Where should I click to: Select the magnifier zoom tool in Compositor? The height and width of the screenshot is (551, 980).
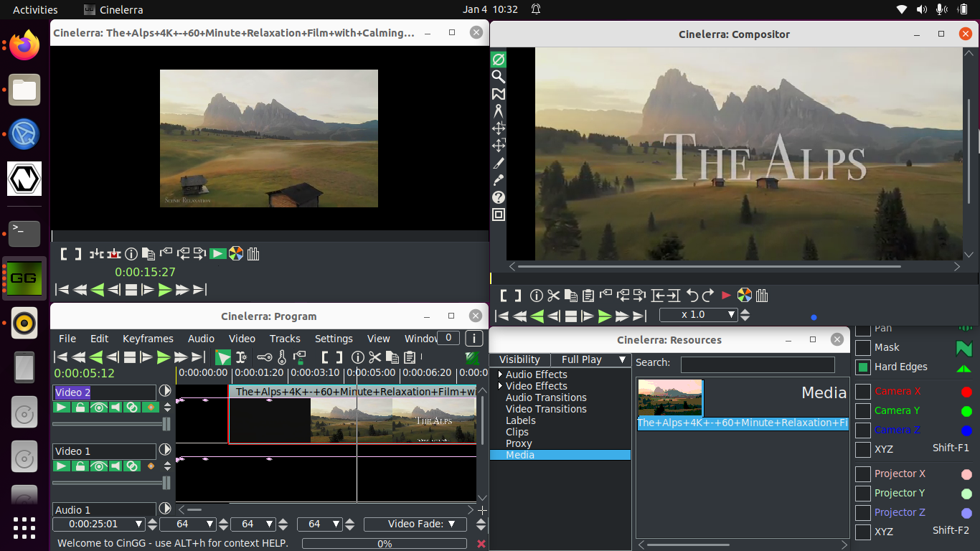tap(498, 76)
